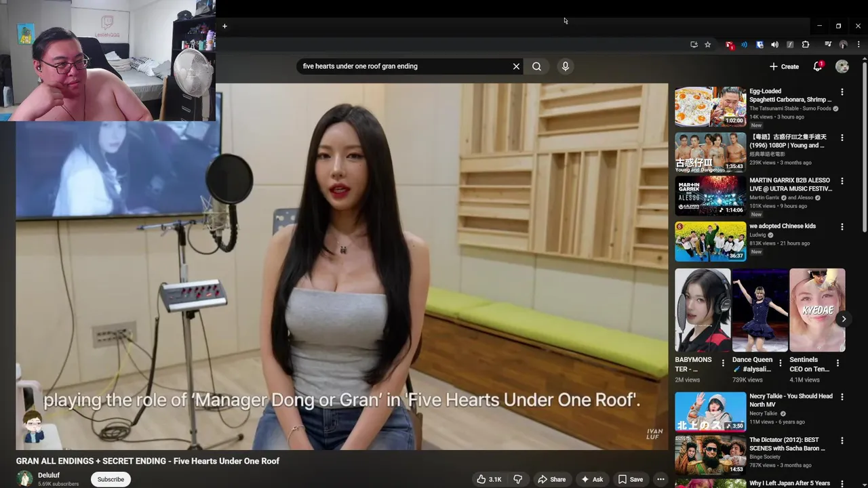Image resolution: width=868 pixels, height=488 pixels.
Task: Open the Extensions puzzle menu
Action: [806, 45]
